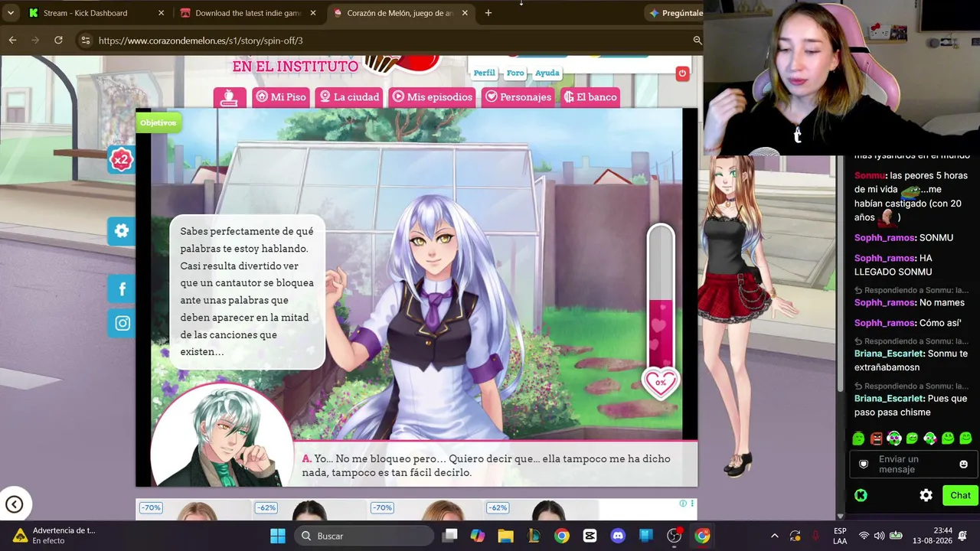The width and height of the screenshot is (980, 551).
Task: Click the dialogue speech bubble text
Action: pos(247,292)
